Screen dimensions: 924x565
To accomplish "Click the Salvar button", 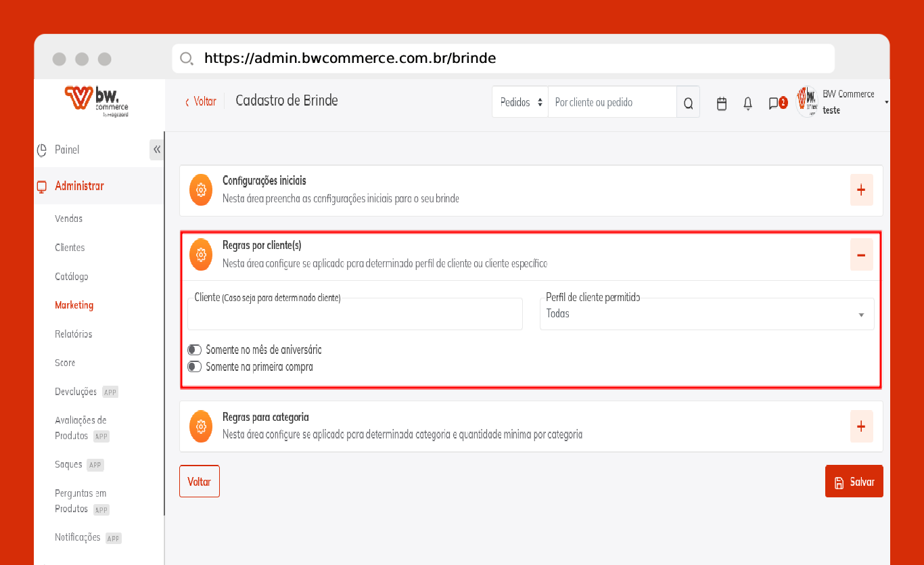I will (x=854, y=482).
